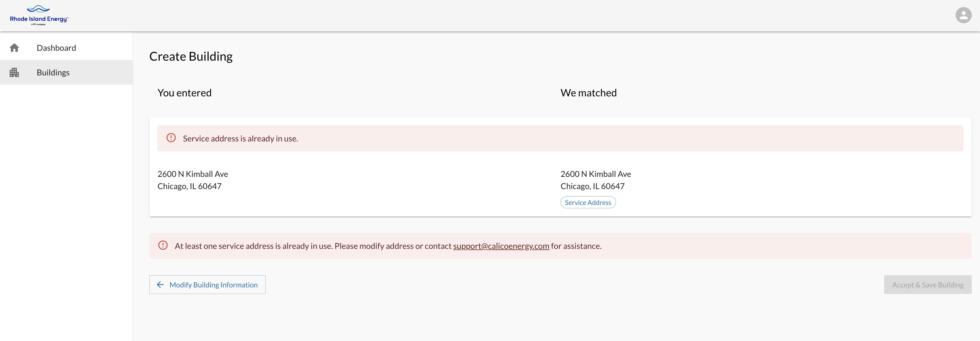Click the Rhode Island Energy logo
980x341 pixels.
(x=39, y=15)
